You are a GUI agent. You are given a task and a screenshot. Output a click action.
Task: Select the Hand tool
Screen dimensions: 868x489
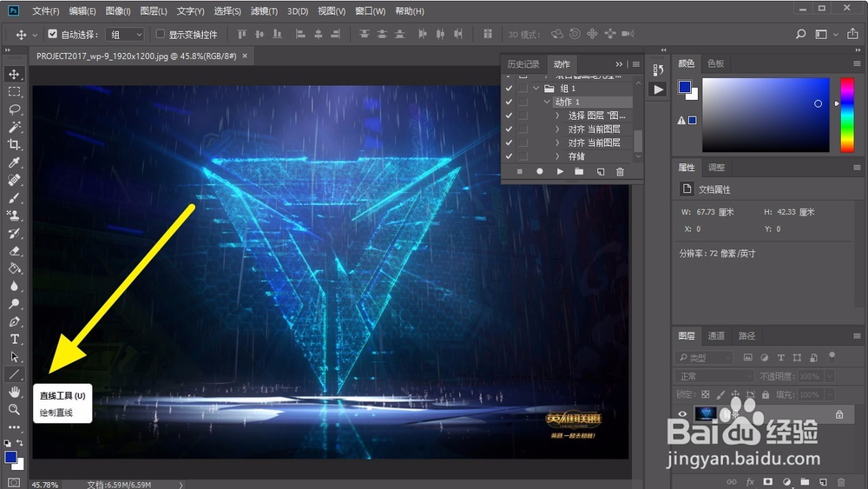pos(15,392)
